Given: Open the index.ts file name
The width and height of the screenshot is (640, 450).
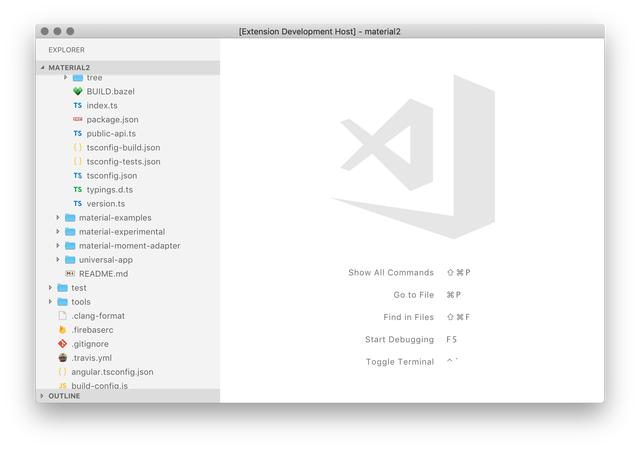Looking at the screenshot, I should coord(102,105).
